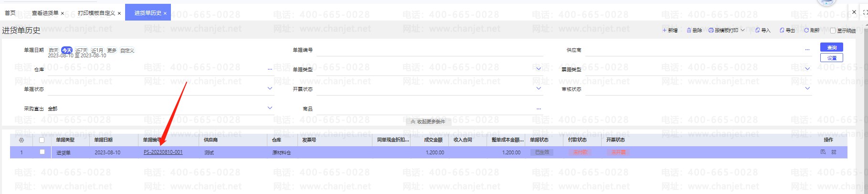The width and height of the screenshot is (868, 194).
Task: Click the 删除 trash icon
Action: [x=689, y=31]
